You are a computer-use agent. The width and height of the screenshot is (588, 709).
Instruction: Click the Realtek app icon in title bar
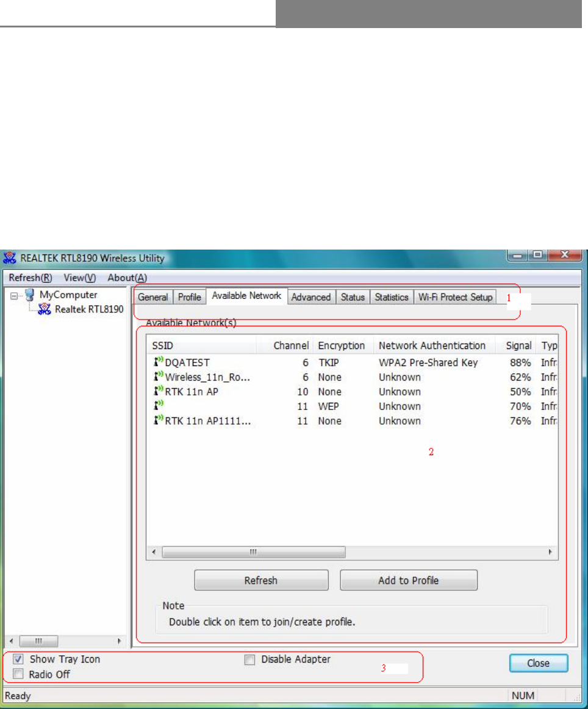point(10,258)
